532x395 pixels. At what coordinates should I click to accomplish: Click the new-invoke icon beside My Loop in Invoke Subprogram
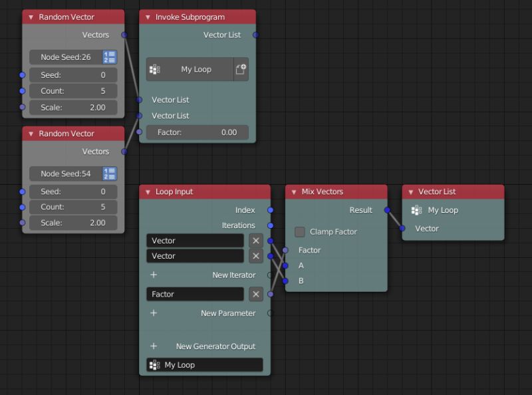pyautogui.click(x=242, y=69)
